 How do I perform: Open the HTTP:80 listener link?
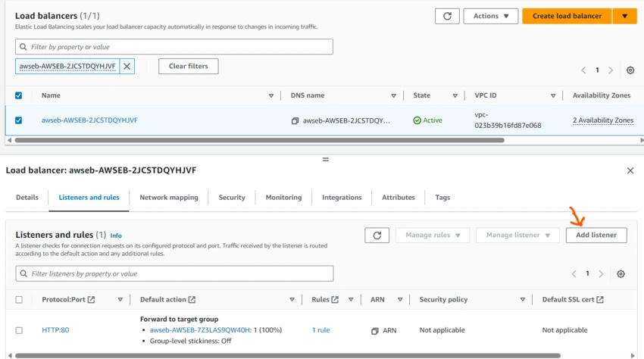click(x=55, y=330)
